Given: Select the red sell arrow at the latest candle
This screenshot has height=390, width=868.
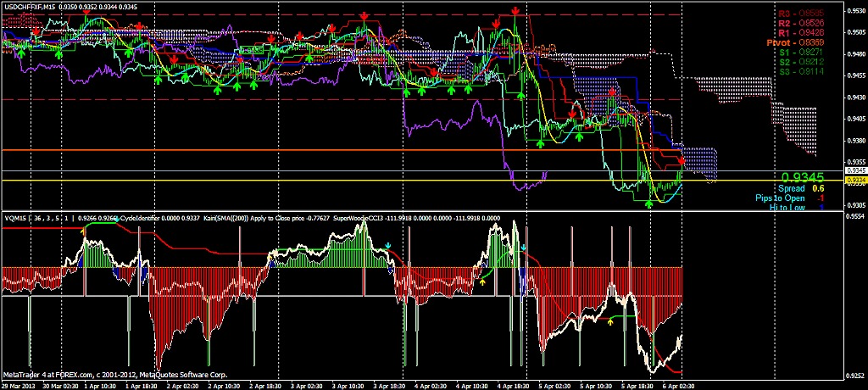Looking at the screenshot, I should 682,160.
